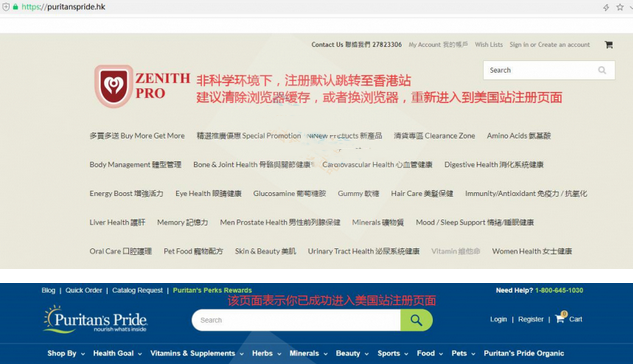Image resolution: width=633 pixels, height=364 pixels.
Task: Open Buy More Get More category
Action: pyautogui.click(x=137, y=136)
